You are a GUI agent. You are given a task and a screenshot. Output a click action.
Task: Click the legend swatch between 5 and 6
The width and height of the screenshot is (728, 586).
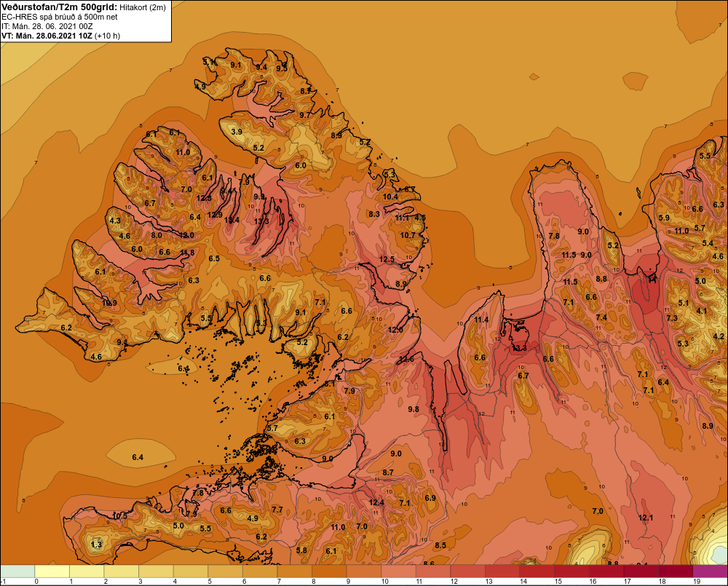(225, 571)
